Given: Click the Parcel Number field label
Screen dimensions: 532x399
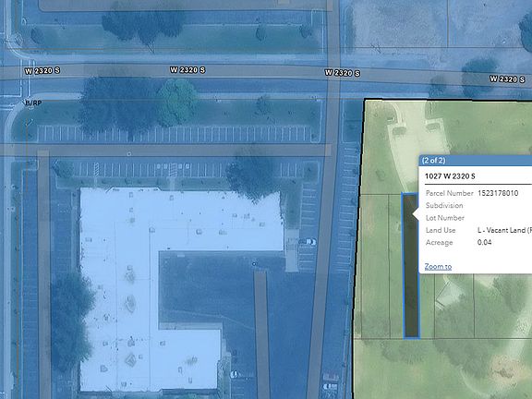Looking at the screenshot, I should click(449, 193).
